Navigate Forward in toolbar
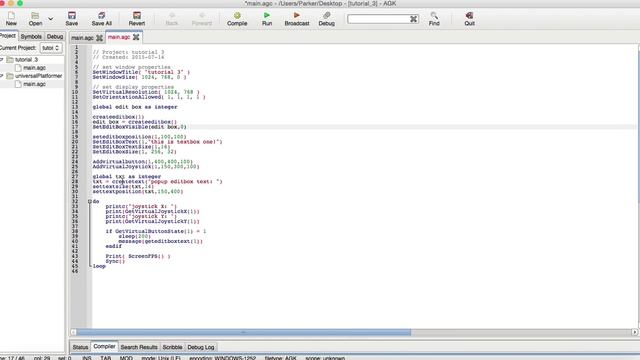The image size is (640, 360). pyautogui.click(x=202, y=18)
